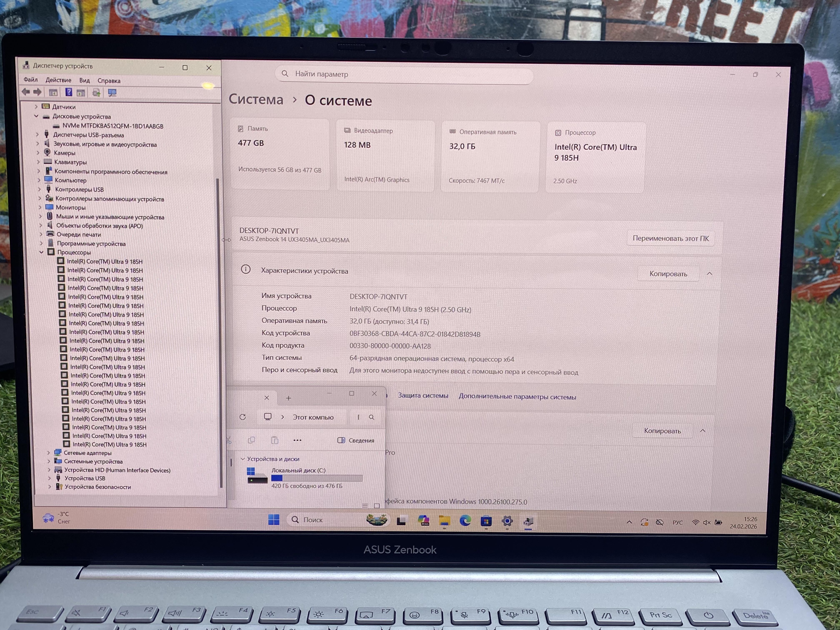
Task: Open the Защита системы link
Action: [423, 396]
